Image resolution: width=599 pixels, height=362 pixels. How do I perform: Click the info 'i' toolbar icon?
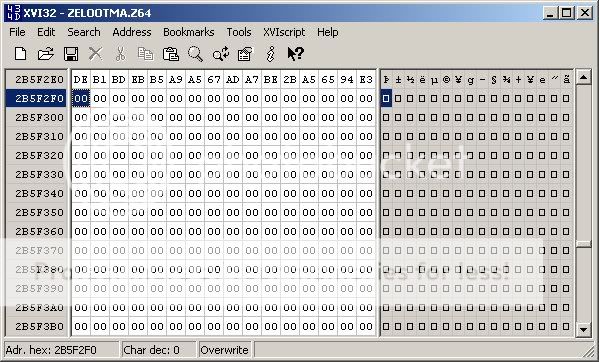[270, 54]
